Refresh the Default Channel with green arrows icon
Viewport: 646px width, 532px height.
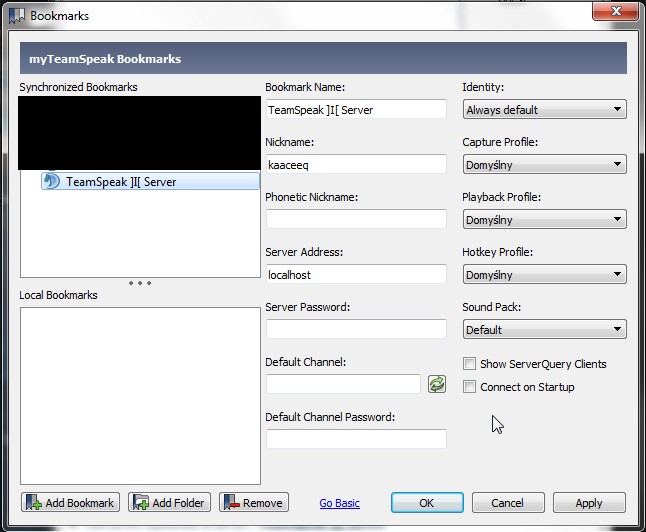pos(437,384)
